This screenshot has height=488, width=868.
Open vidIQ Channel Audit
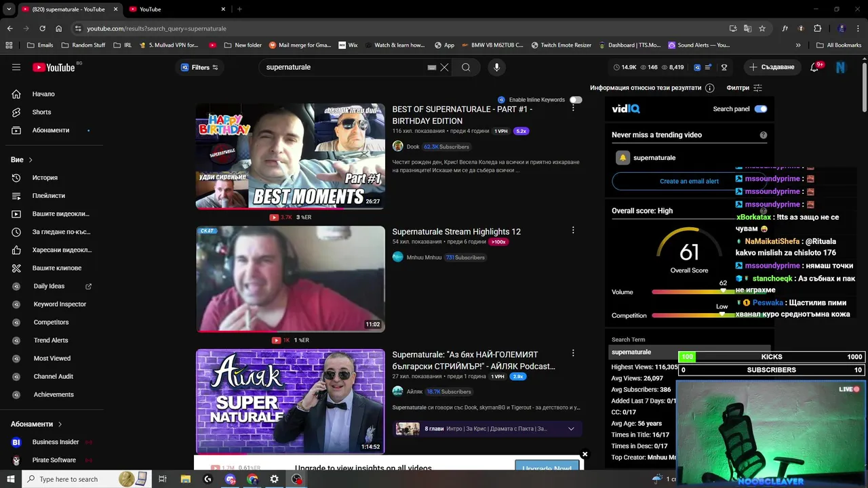(54, 376)
